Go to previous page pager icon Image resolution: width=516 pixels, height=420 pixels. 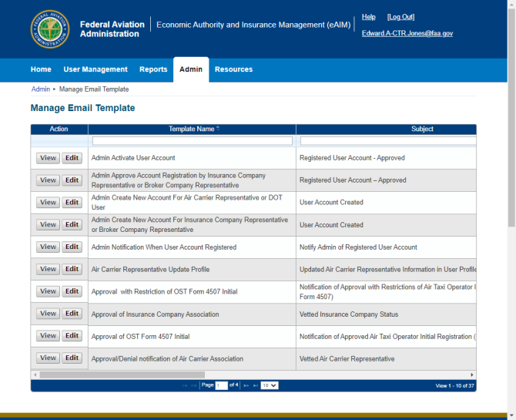[193, 385]
